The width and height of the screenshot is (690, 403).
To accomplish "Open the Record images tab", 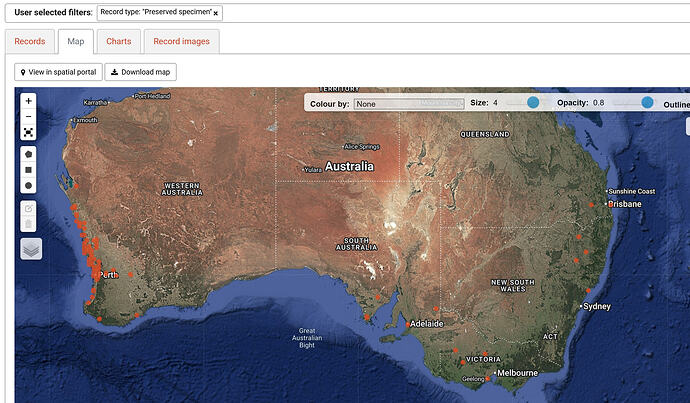I will tap(181, 41).
